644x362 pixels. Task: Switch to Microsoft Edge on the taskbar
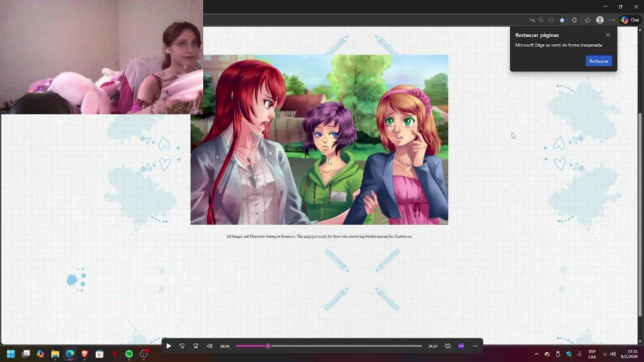[70, 354]
